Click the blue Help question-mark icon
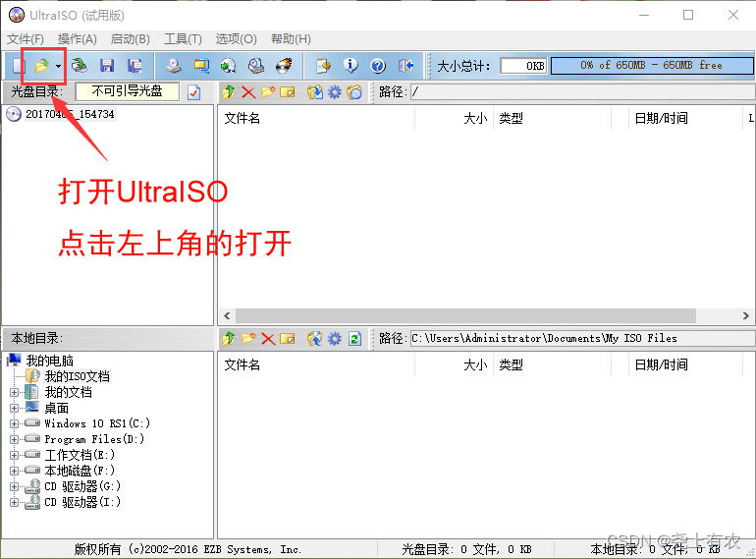756x559 pixels. pyautogui.click(x=378, y=66)
